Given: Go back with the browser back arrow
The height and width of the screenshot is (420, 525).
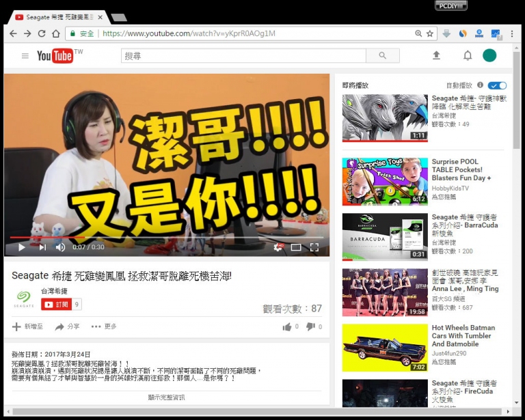Looking at the screenshot, I should (13, 33).
